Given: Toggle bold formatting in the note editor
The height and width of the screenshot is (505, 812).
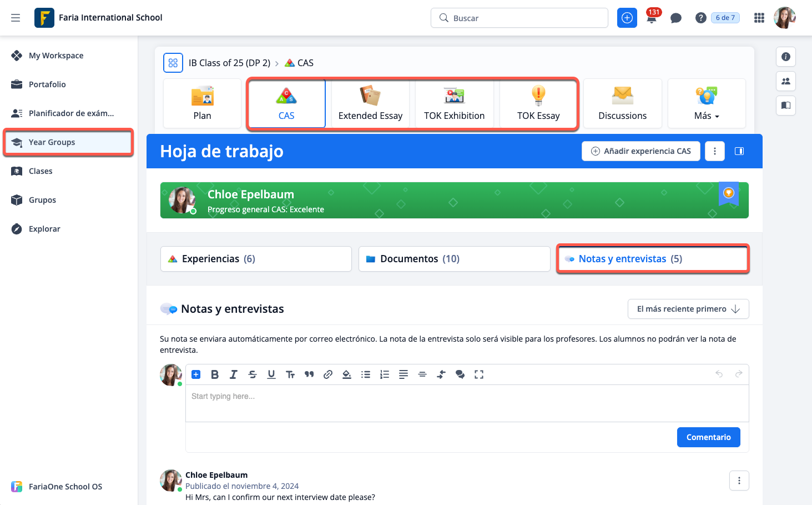Looking at the screenshot, I should pyautogui.click(x=215, y=374).
